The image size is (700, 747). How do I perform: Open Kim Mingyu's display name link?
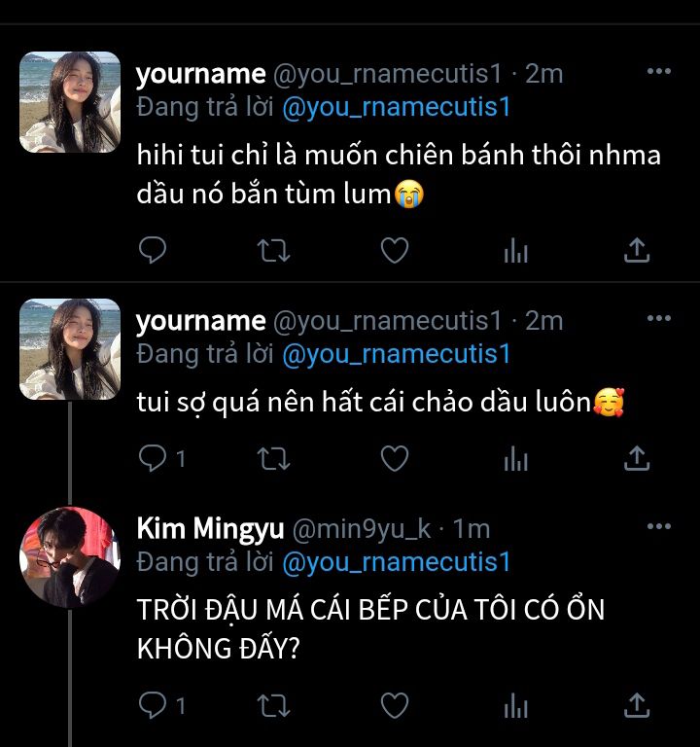point(210,529)
